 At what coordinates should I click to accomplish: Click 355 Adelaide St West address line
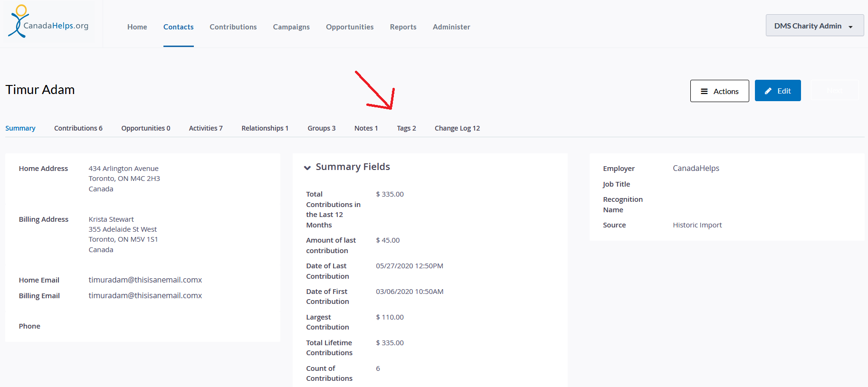point(123,229)
